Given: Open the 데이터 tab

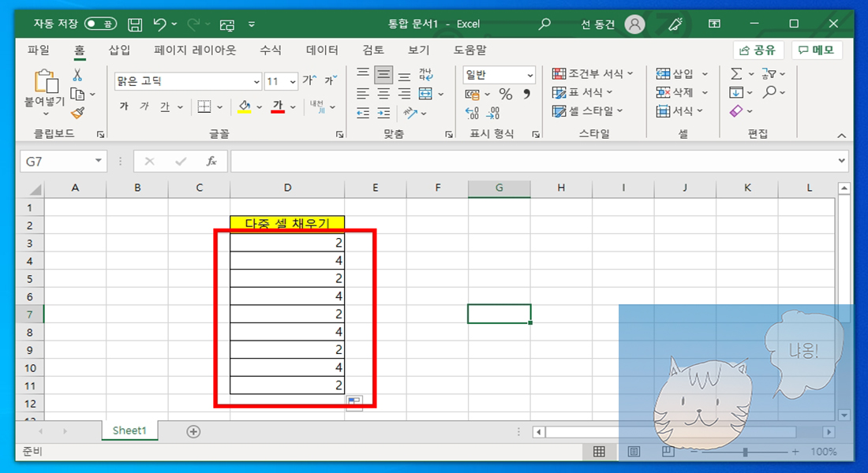Looking at the screenshot, I should pos(322,50).
